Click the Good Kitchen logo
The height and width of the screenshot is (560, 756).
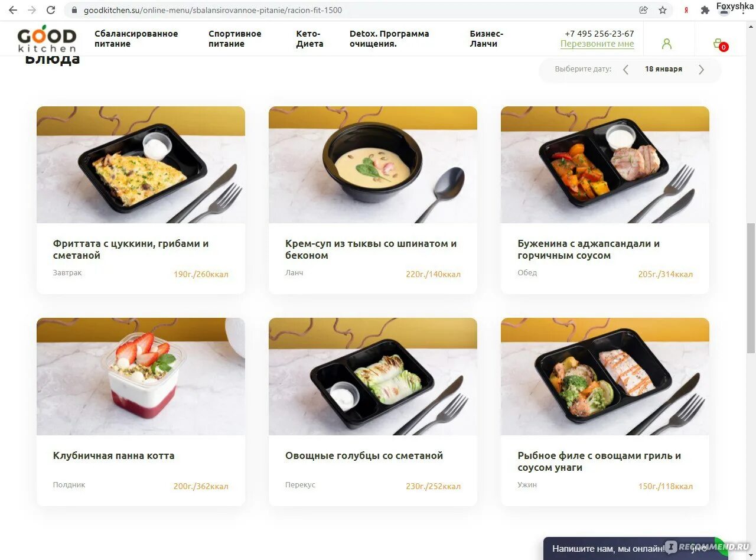47,39
